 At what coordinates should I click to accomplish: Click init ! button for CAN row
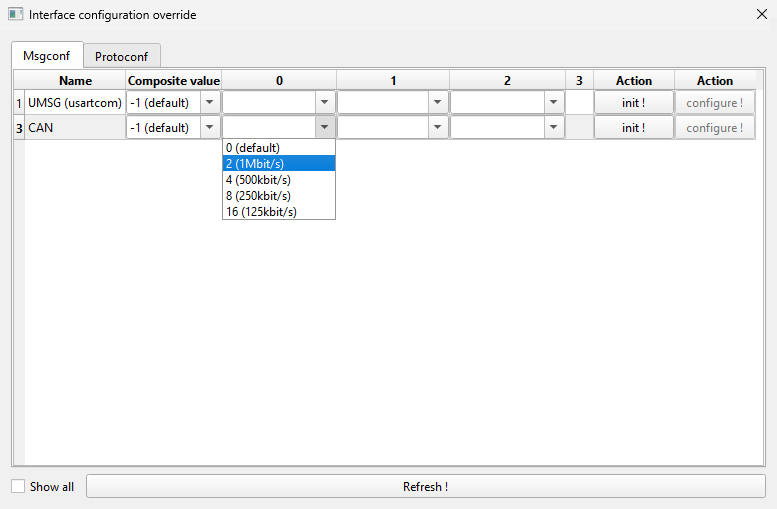(x=633, y=128)
